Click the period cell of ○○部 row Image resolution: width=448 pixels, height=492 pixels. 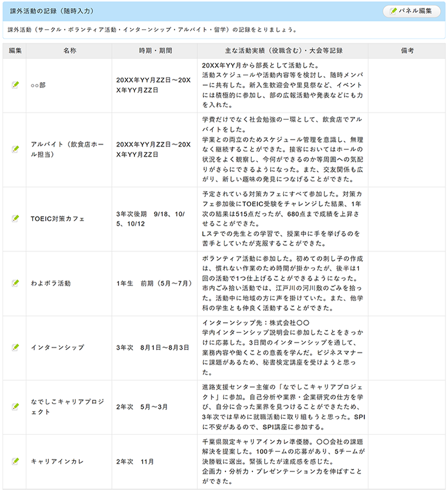155,85
